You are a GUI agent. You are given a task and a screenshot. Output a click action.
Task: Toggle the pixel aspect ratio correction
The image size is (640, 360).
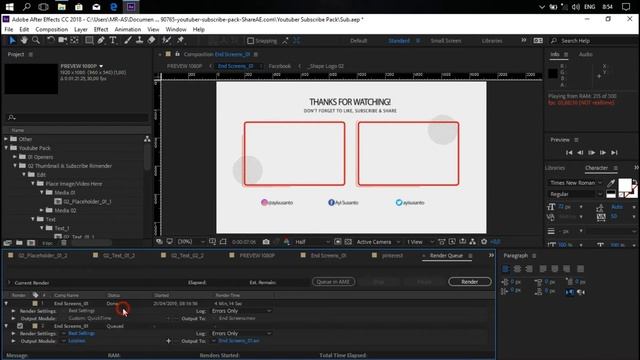[441, 242]
